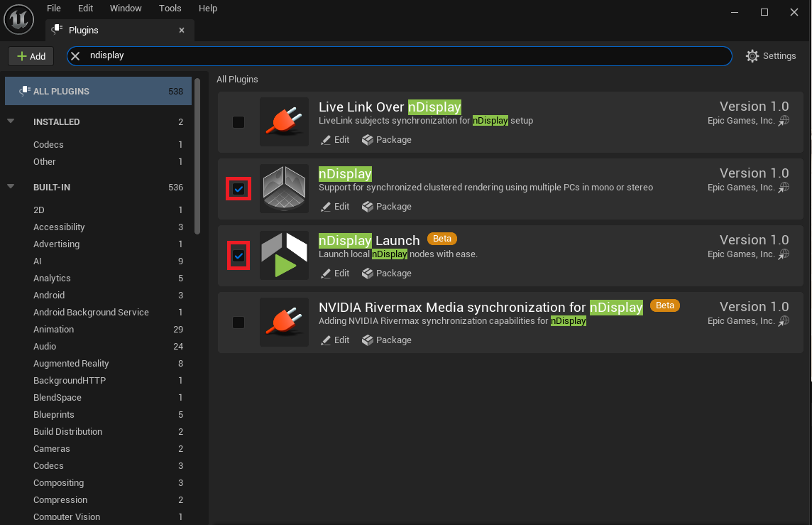Open Epic Games globe link for nDisplay

pos(784,188)
